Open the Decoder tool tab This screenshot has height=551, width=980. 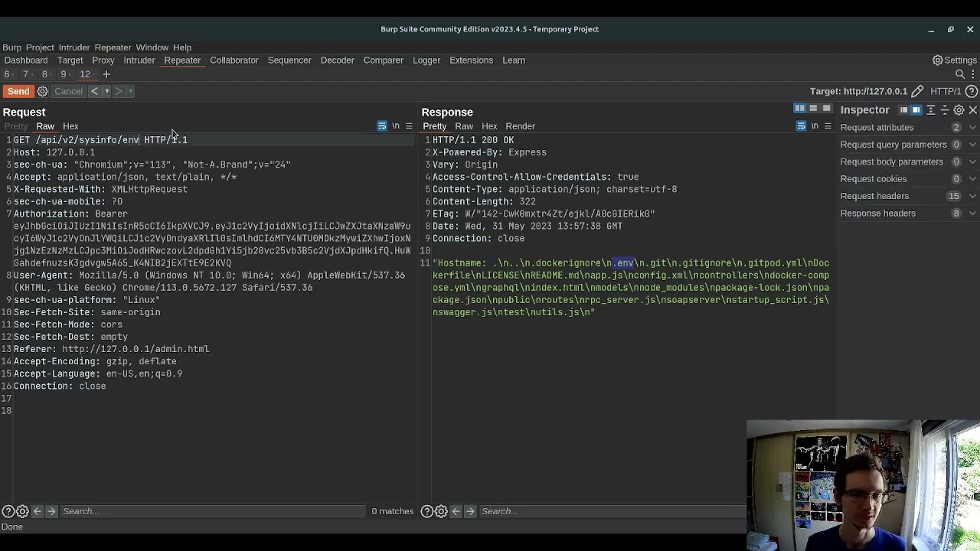(338, 60)
